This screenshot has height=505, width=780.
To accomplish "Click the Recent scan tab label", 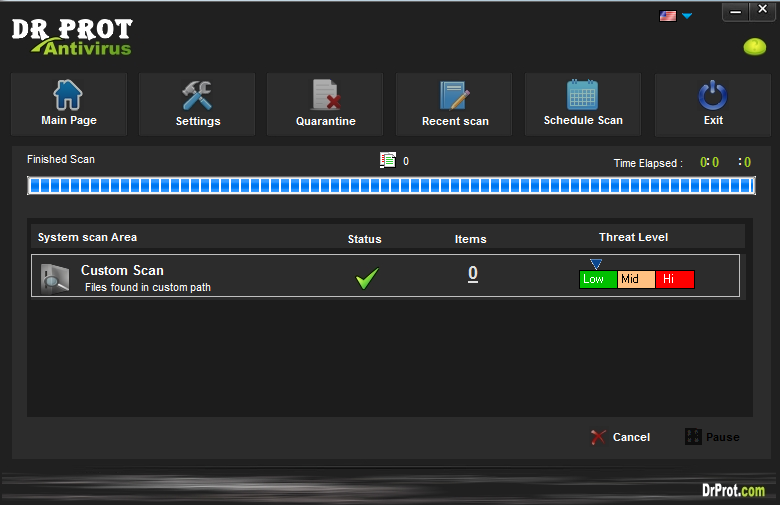I will (x=455, y=121).
